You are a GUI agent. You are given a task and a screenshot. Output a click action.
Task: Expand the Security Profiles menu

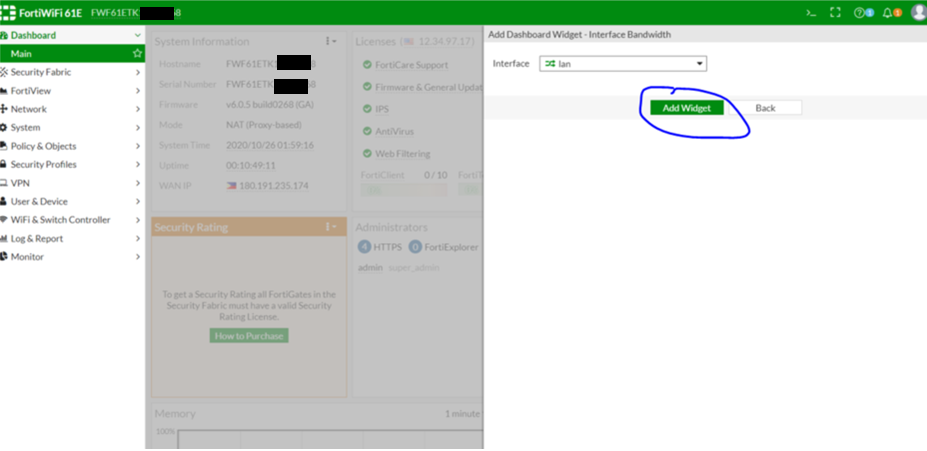tap(72, 164)
